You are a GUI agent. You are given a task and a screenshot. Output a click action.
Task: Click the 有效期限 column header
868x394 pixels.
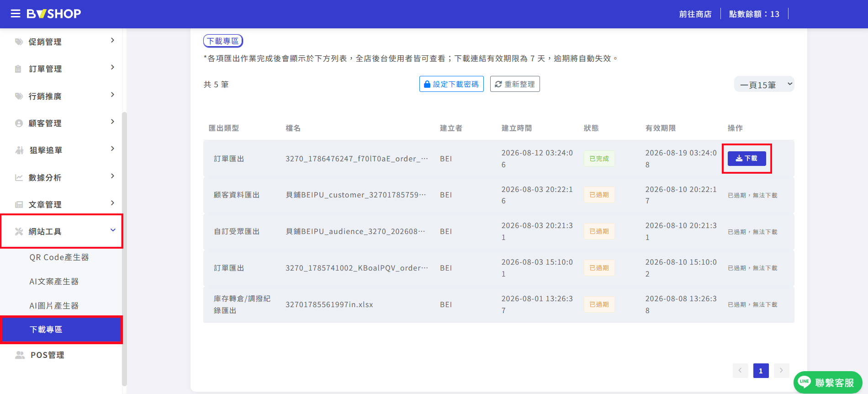tap(661, 128)
